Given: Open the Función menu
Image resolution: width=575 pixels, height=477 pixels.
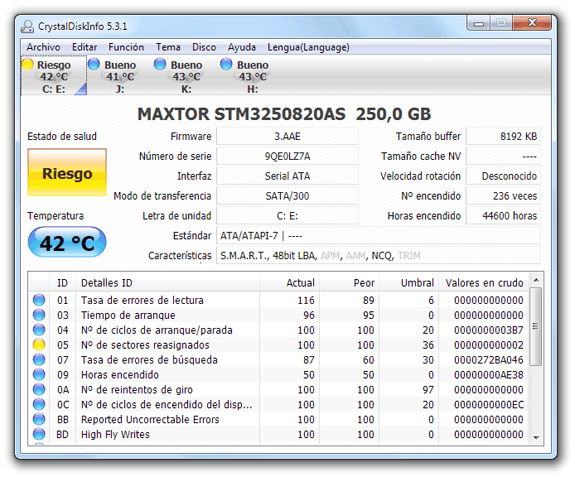Looking at the screenshot, I should click(126, 47).
